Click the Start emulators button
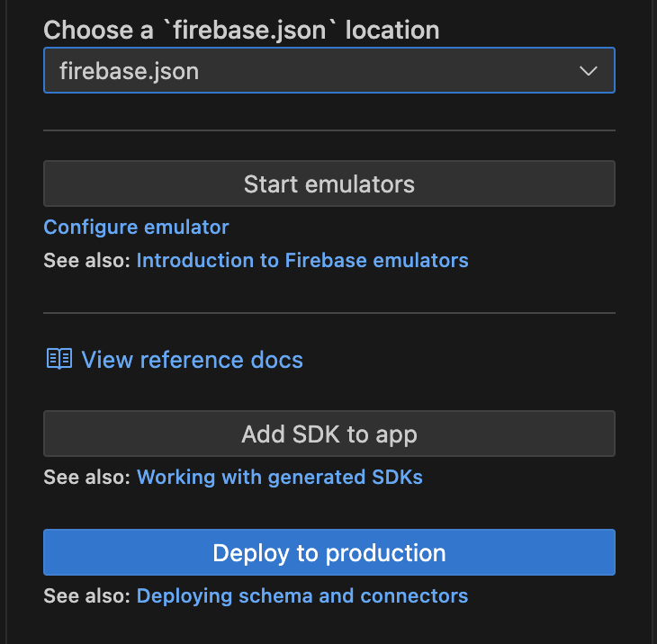The height and width of the screenshot is (644, 657). (329, 183)
